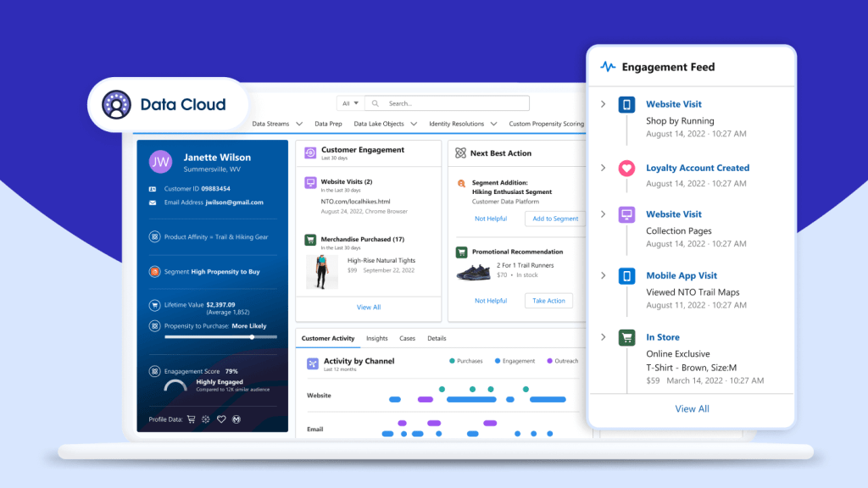This screenshot has width=868, height=488.
Task: Click the Product Affinity icon
Action: pos(154,237)
